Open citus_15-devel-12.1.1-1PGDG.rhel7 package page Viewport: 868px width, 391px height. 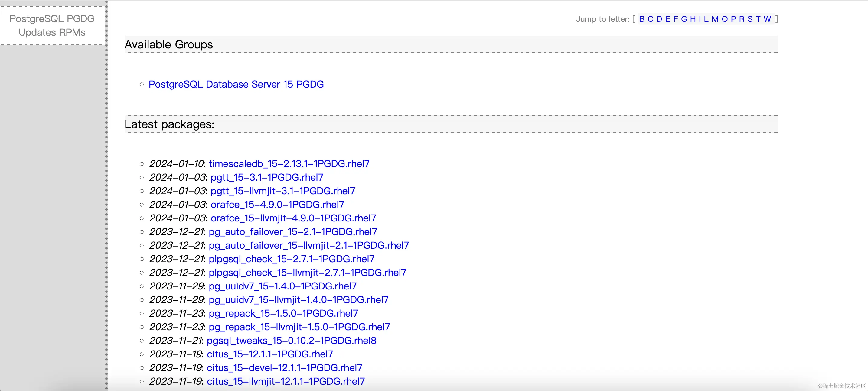click(284, 368)
